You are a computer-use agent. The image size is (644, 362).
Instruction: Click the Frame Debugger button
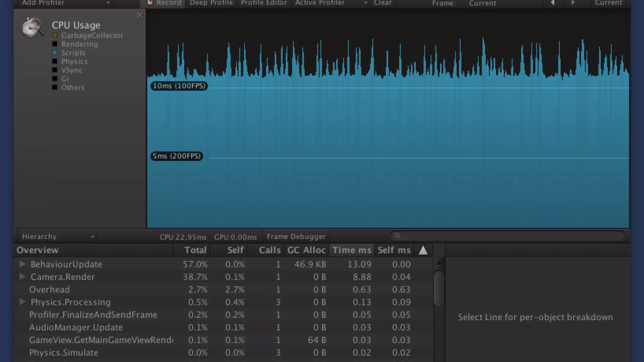tap(296, 236)
